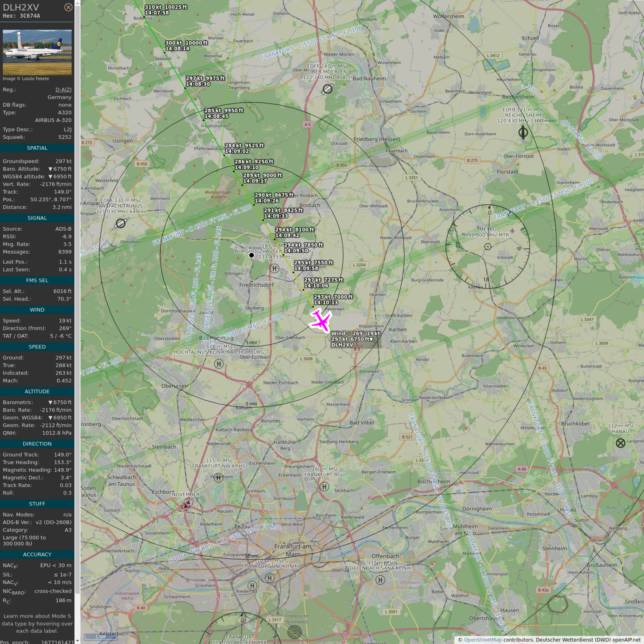
Task: Click the ACCURACY section header
Action: point(37,555)
